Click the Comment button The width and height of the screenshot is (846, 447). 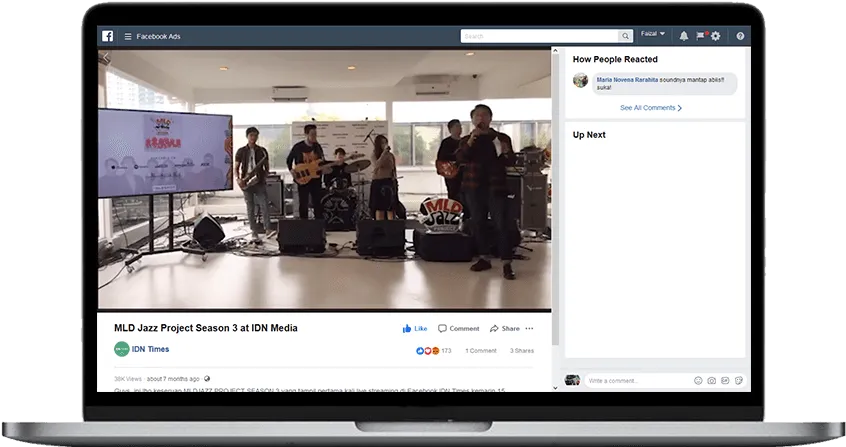click(x=458, y=328)
